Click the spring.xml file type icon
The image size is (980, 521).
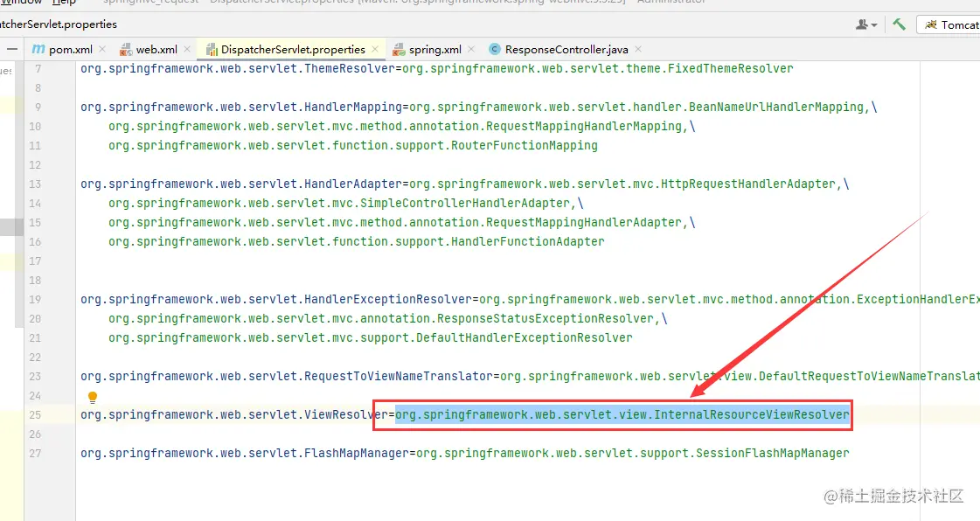coord(399,49)
